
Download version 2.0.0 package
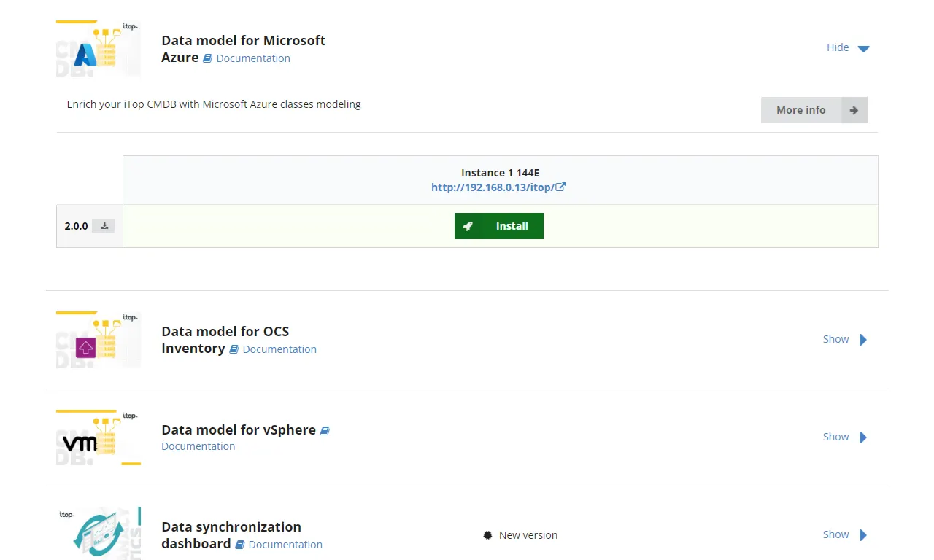[x=104, y=226]
